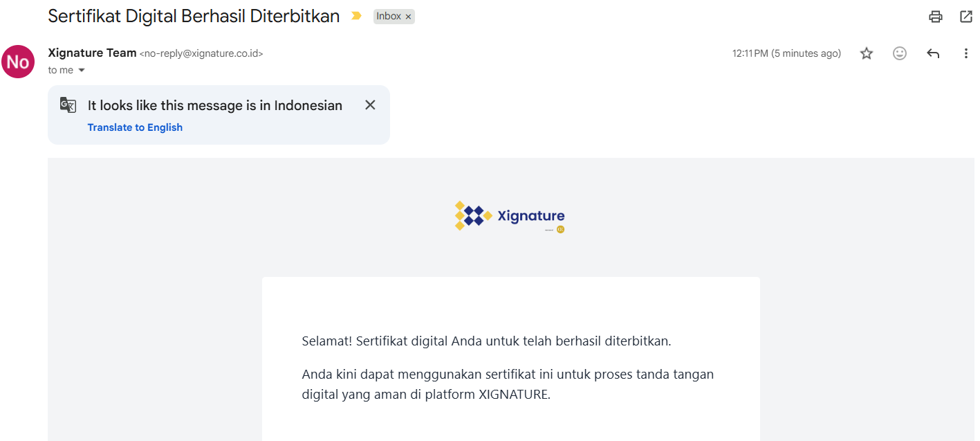Click the Inbox label chip
The height and width of the screenshot is (441, 980).
389,17
